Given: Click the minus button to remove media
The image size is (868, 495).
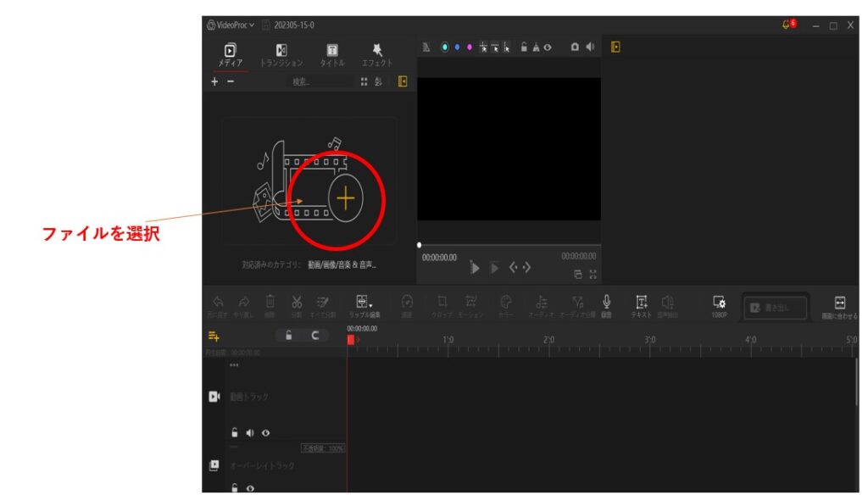Looking at the screenshot, I should pyautogui.click(x=231, y=81).
